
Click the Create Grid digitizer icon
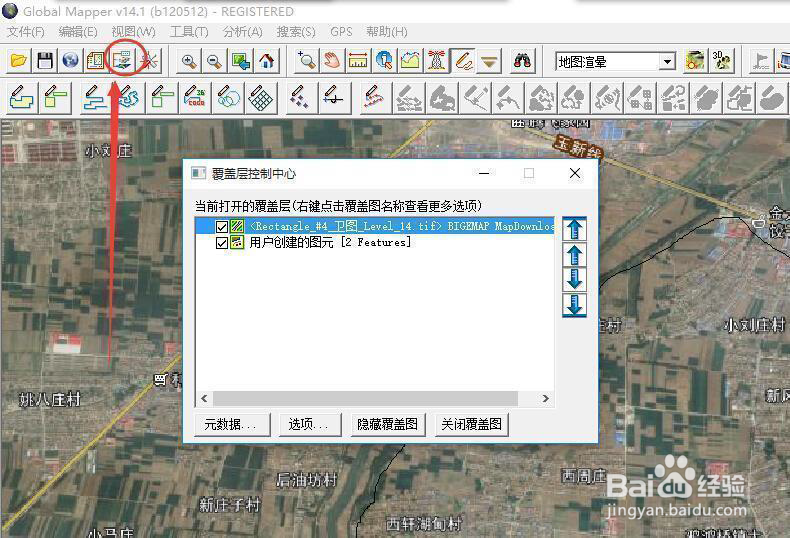(260, 97)
